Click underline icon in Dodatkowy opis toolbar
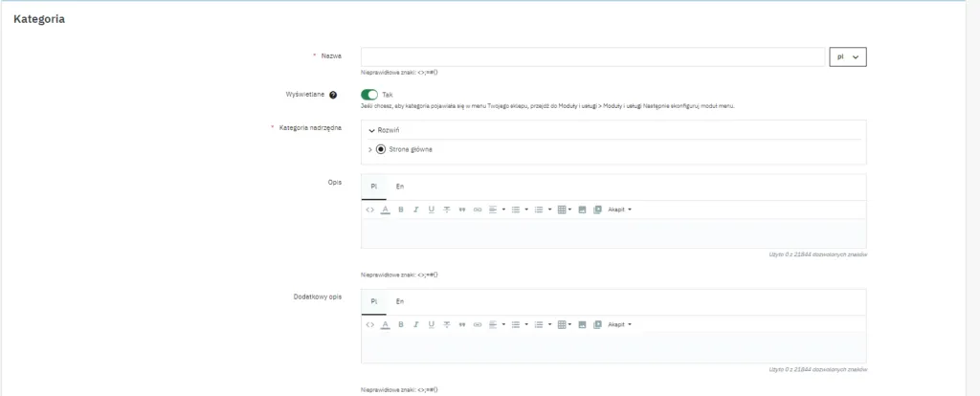The width and height of the screenshot is (980, 396). point(432,324)
